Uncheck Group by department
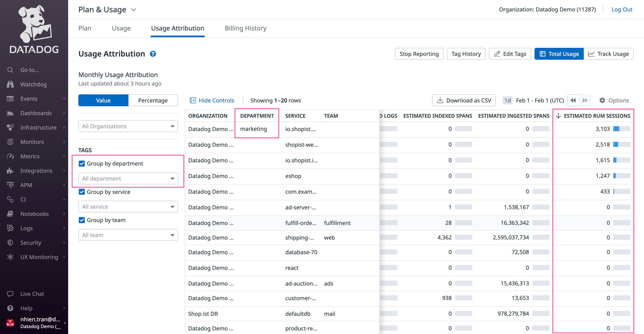Image resolution: width=644 pixels, height=334 pixels. pos(82,164)
